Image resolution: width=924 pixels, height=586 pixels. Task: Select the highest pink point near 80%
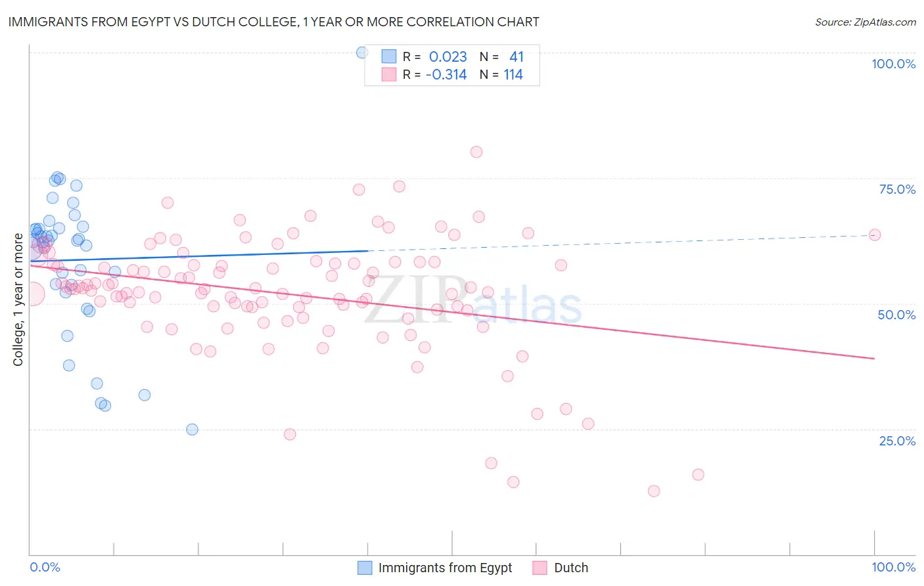[476, 152]
